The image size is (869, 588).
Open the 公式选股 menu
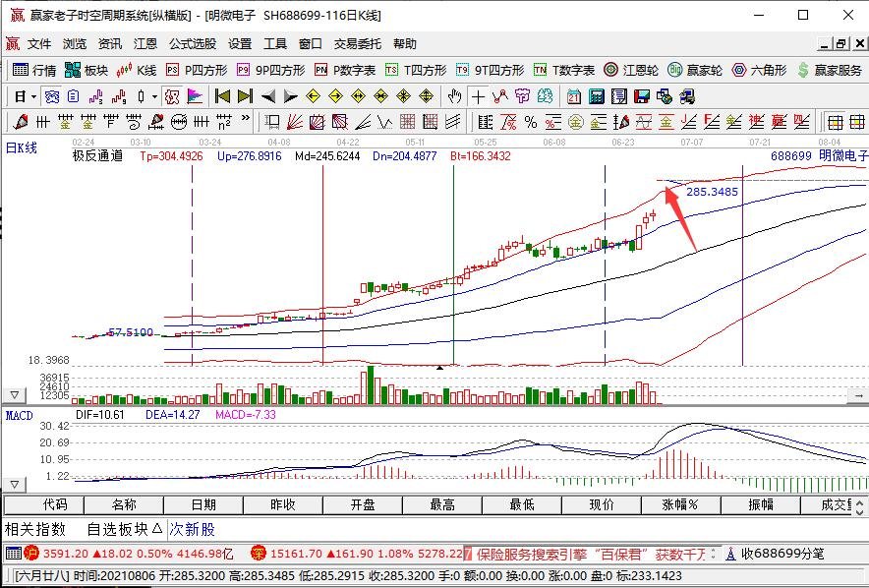point(193,44)
